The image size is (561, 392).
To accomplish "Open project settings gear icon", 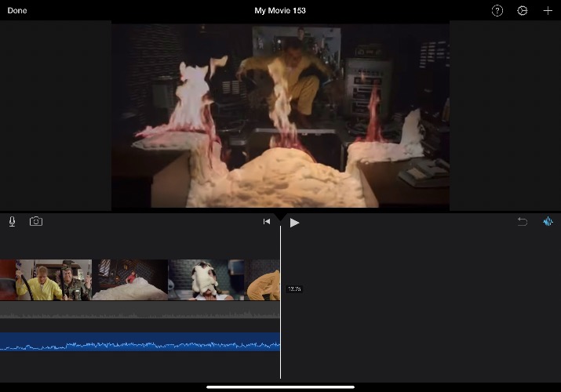I will [x=522, y=11].
